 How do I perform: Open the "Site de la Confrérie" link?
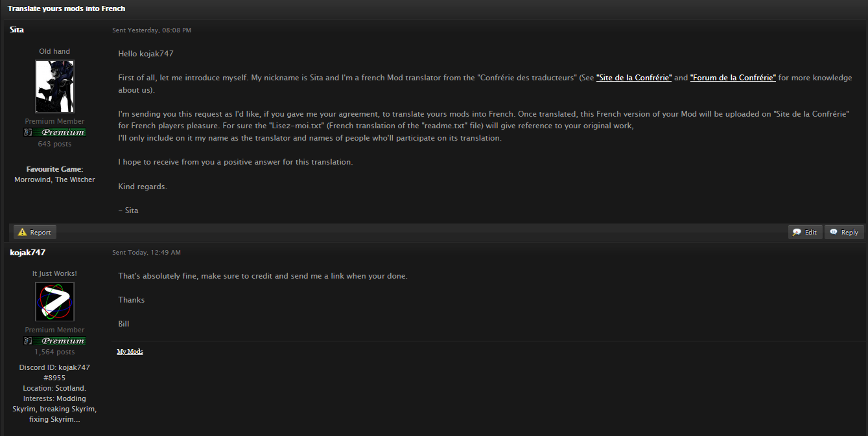point(634,78)
